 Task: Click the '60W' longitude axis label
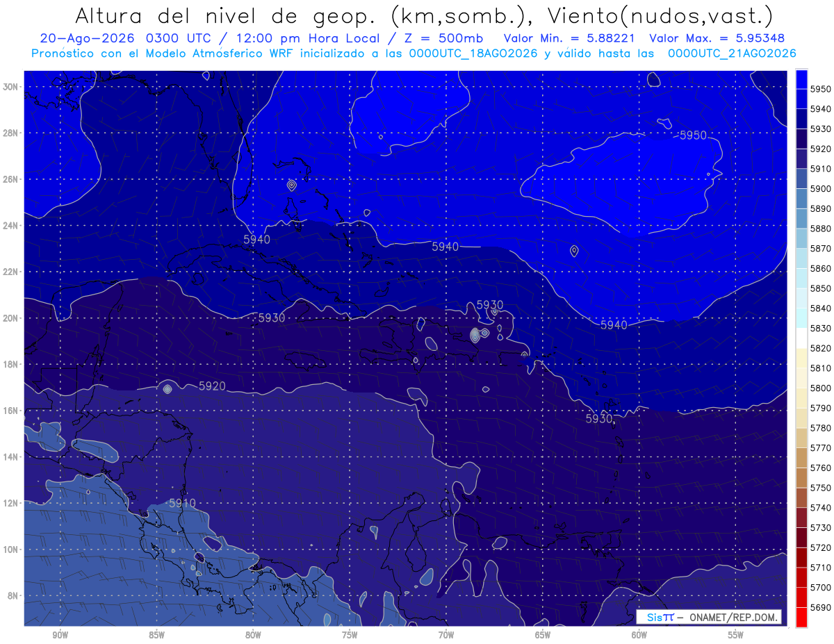click(x=639, y=635)
